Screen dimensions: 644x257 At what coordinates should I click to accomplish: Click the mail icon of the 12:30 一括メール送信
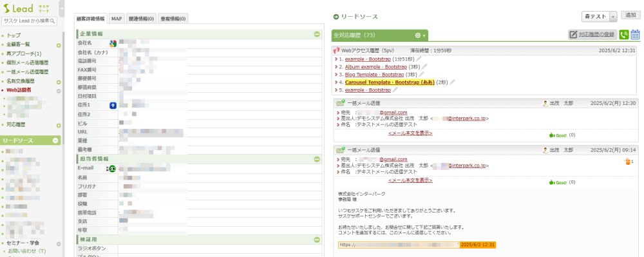click(x=341, y=103)
